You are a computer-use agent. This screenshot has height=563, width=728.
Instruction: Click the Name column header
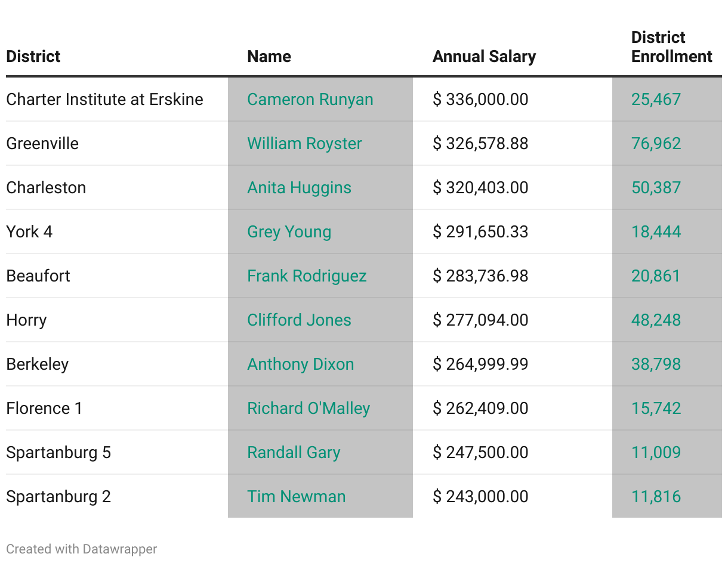269,57
